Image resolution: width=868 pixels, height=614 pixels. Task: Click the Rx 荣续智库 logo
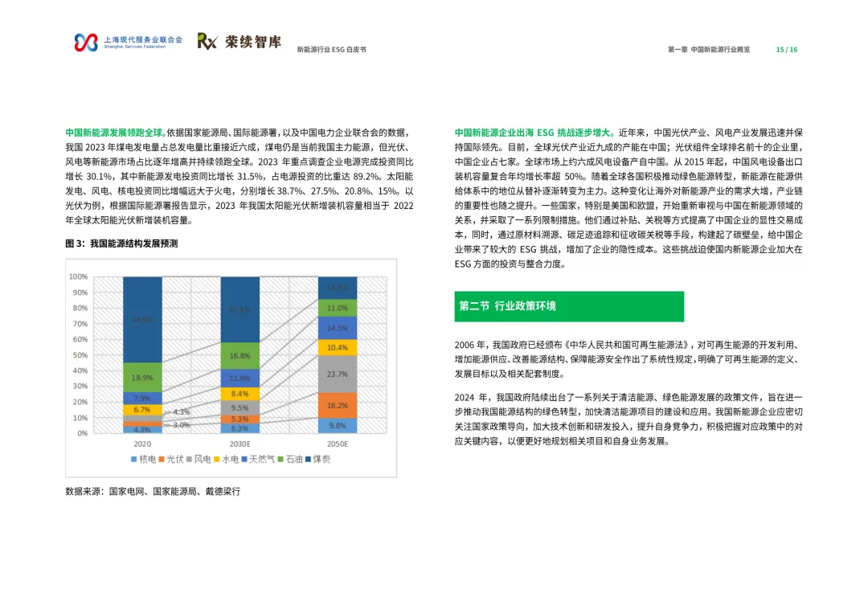point(240,42)
